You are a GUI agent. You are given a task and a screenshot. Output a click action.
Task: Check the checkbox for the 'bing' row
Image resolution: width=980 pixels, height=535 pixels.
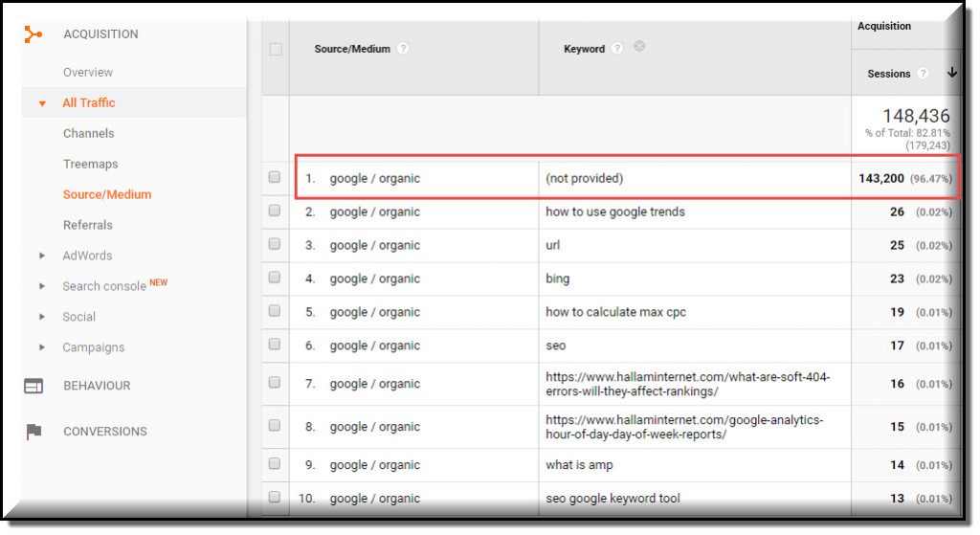click(x=275, y=278)
